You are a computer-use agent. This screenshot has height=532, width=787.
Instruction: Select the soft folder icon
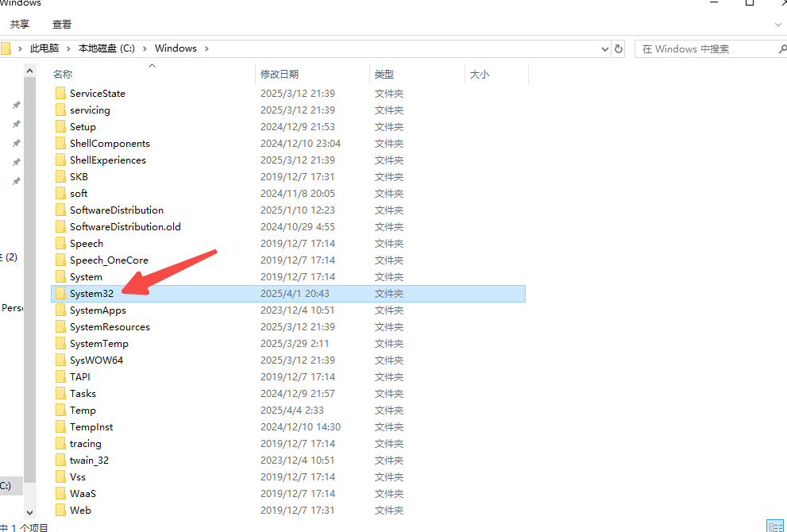60,193
